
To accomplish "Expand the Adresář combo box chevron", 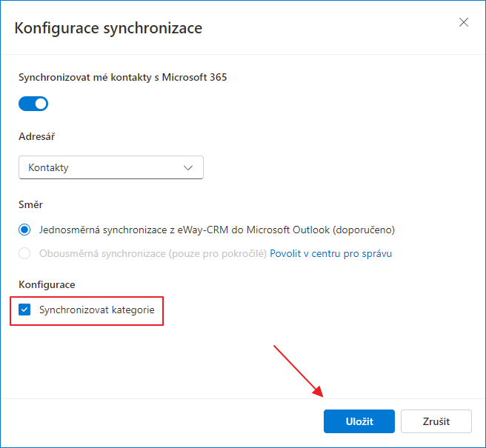I will (x=188, y=167).
